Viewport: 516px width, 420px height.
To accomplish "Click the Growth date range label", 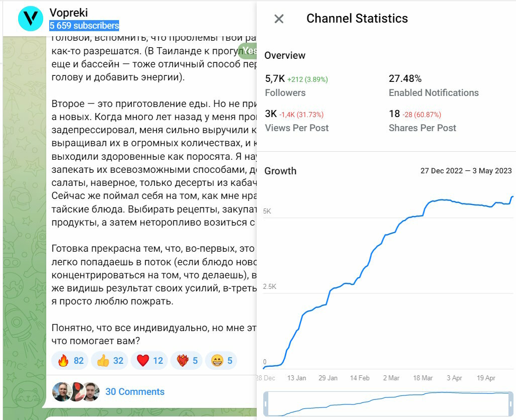I will pyautogui.click(x=466, y=171).
